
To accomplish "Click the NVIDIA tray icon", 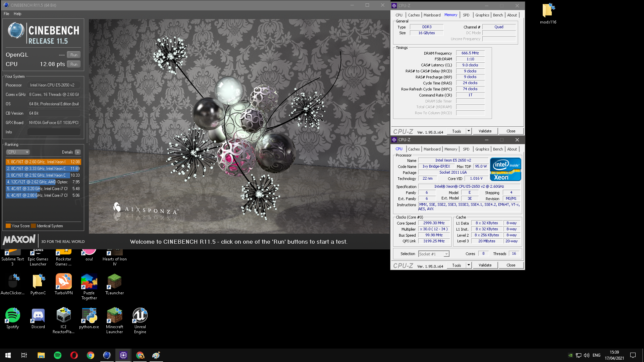I will (570, 355).
